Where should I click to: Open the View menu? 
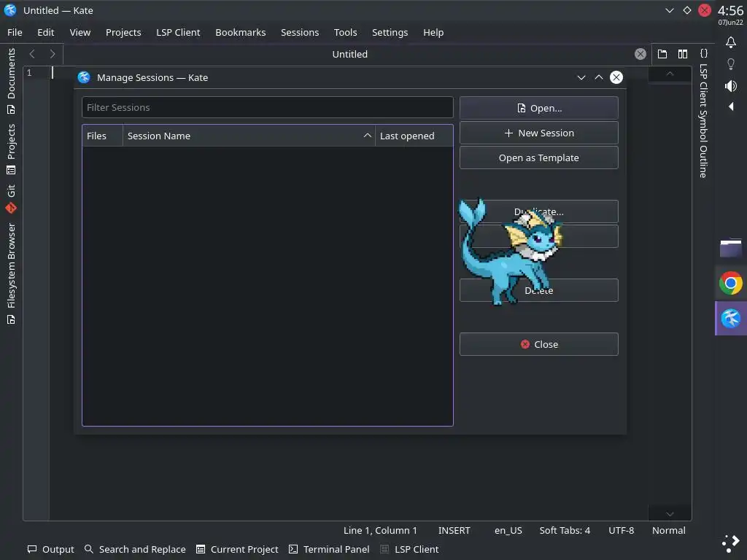80,32
